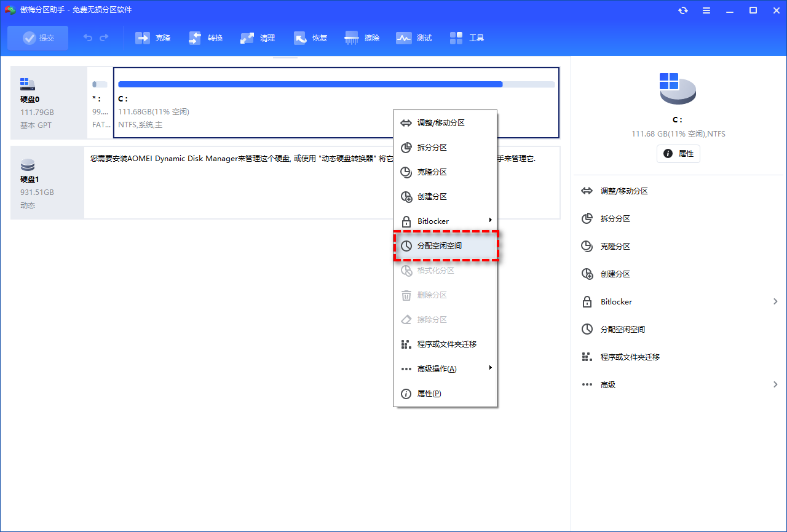The height and width of the screenshot is (532, 787).
Task: Expand the Bitlocker submenu in context menu
Action: pyautogui.click(x=490, y=220)
